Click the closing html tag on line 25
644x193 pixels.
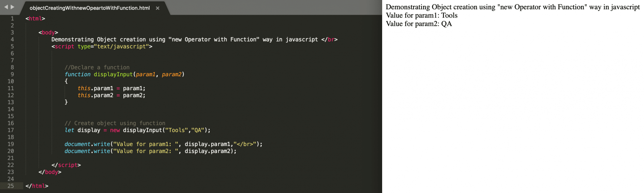click(x=37, y=186)
